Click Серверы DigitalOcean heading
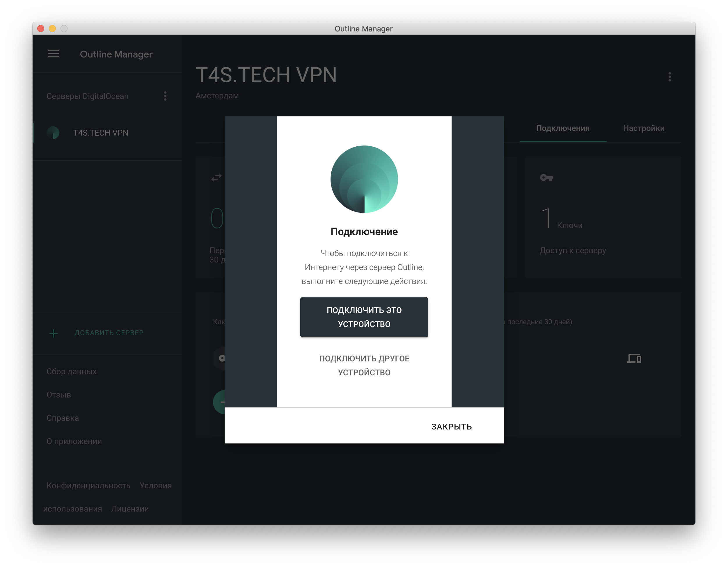728x568 pixels. [x=87, y=96]
